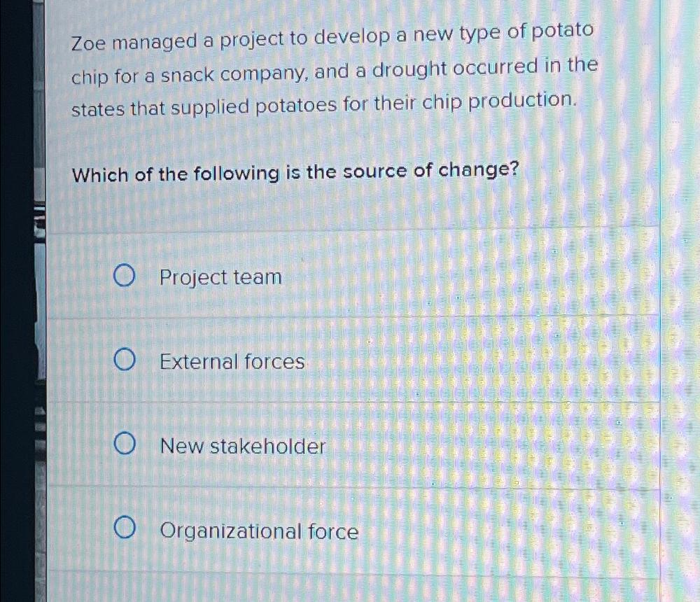Click the External forces answer option
The image size is (700, 602).
231,362
